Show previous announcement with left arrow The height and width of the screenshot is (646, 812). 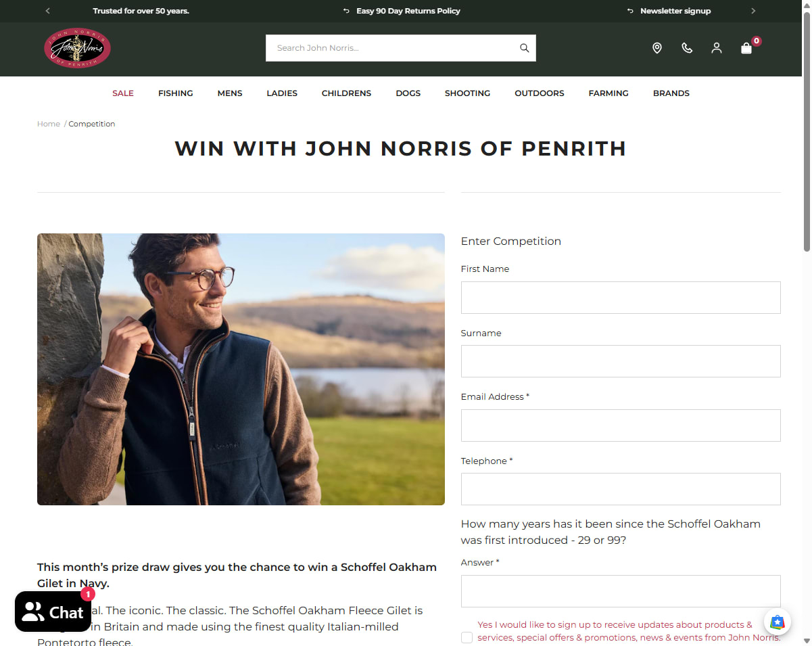point(47,11)
